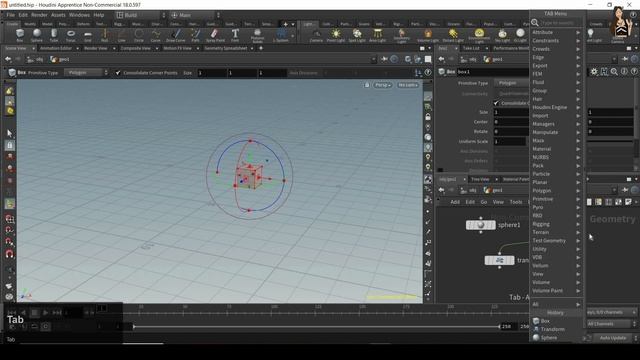Click the viewport snapping magnet icon
Viewport: 640px width, 360px height.
[x=9, y=254]
